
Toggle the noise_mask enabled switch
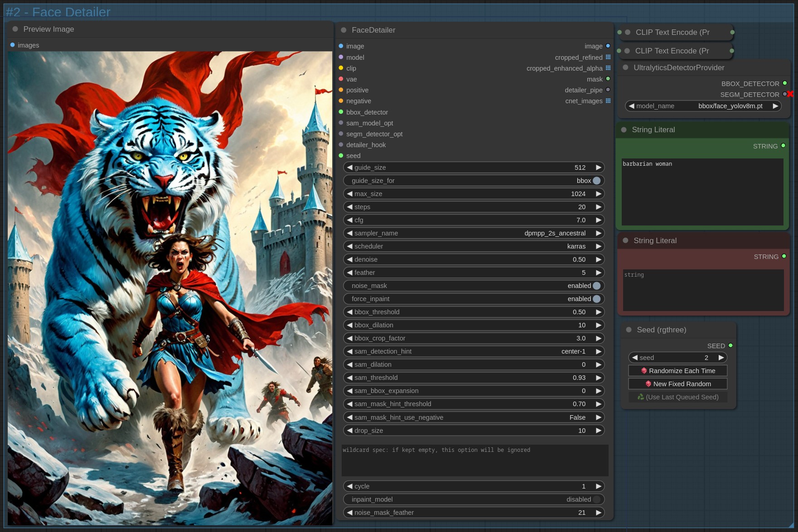coord(596,286)
